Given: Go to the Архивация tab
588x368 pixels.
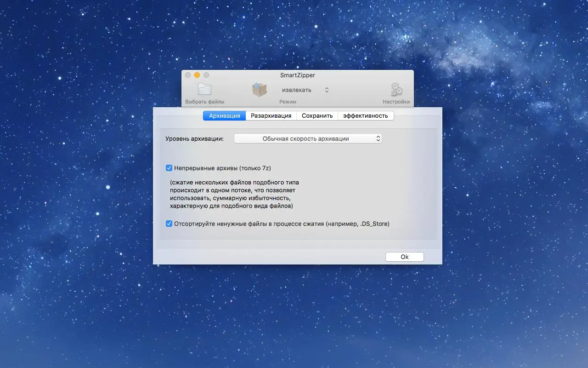Looking at the screenshot, I should tap(225, 116).
